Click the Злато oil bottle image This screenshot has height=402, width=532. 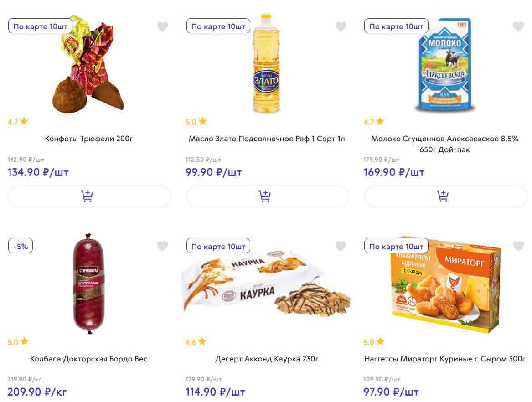[267, 64]
